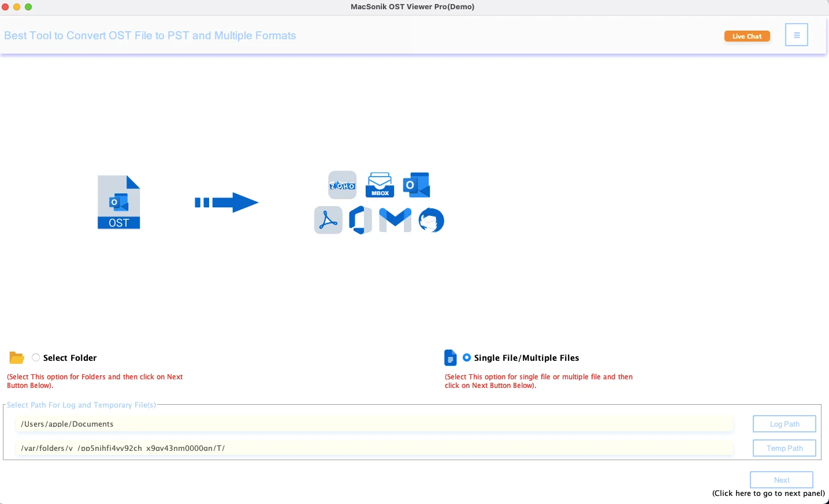
Task: Click the Temp Path button
Action: [785, 448]
